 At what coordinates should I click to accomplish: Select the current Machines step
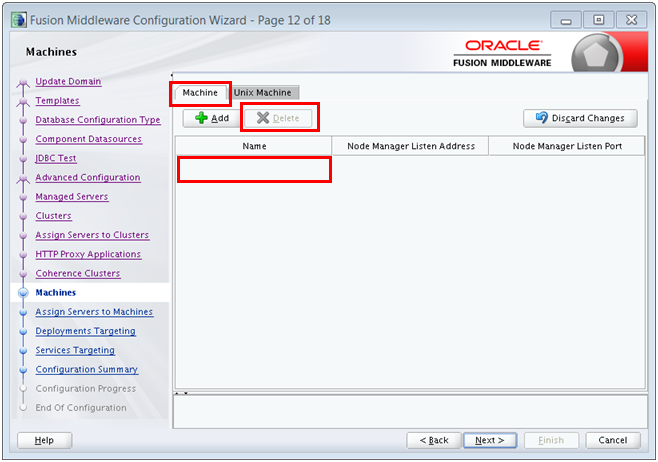(56, 292)
